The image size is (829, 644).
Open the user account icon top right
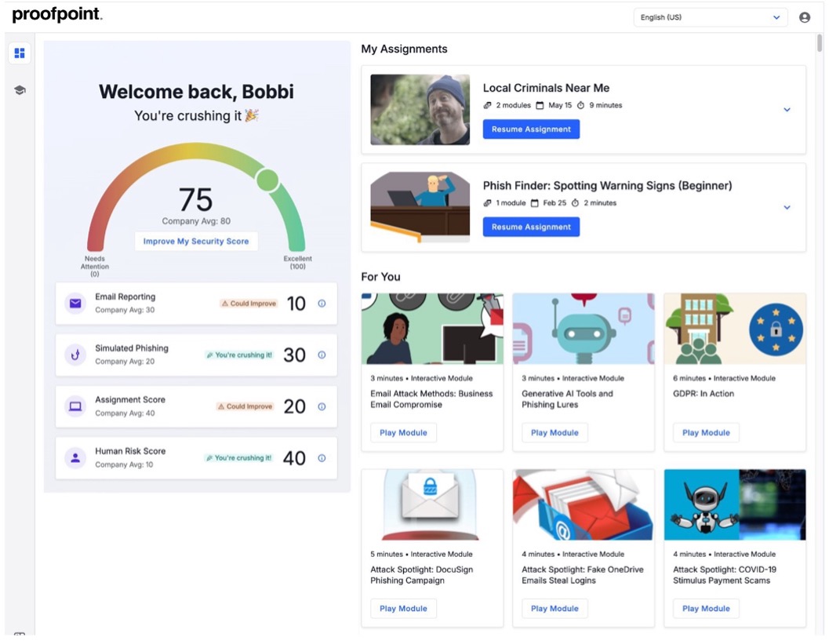click(804, 16)
